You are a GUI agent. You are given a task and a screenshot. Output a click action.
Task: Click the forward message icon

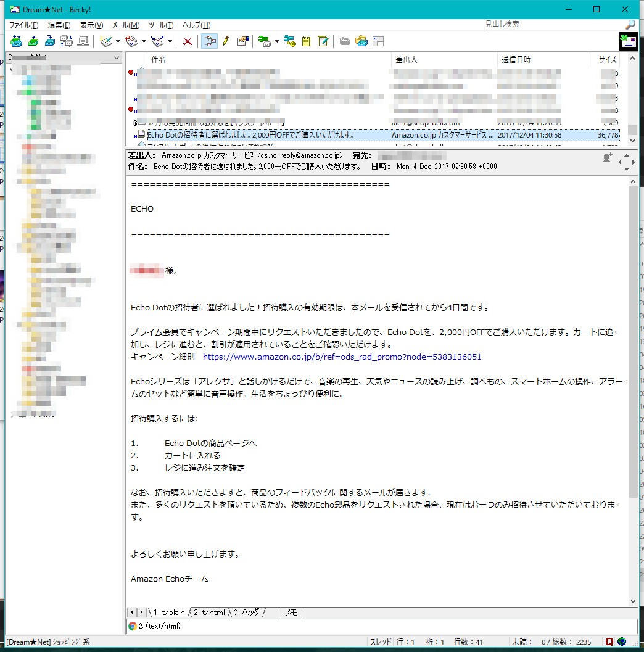pyautogui.click(x=157, y=41)
